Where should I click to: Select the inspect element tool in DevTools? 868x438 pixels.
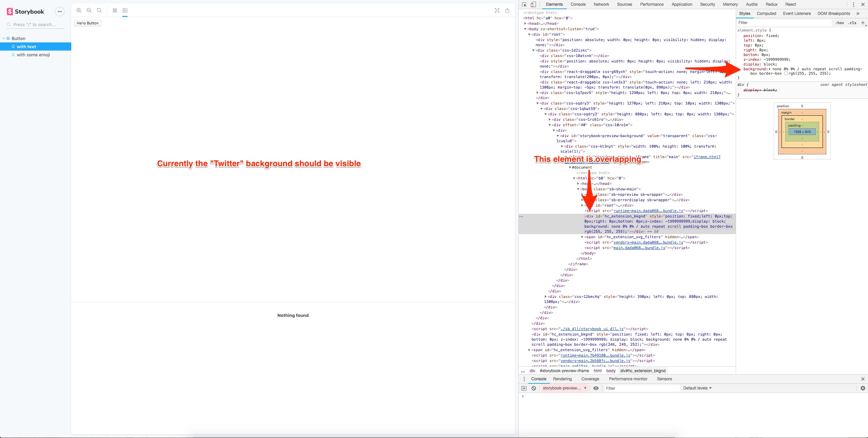(x=524, y=4)
